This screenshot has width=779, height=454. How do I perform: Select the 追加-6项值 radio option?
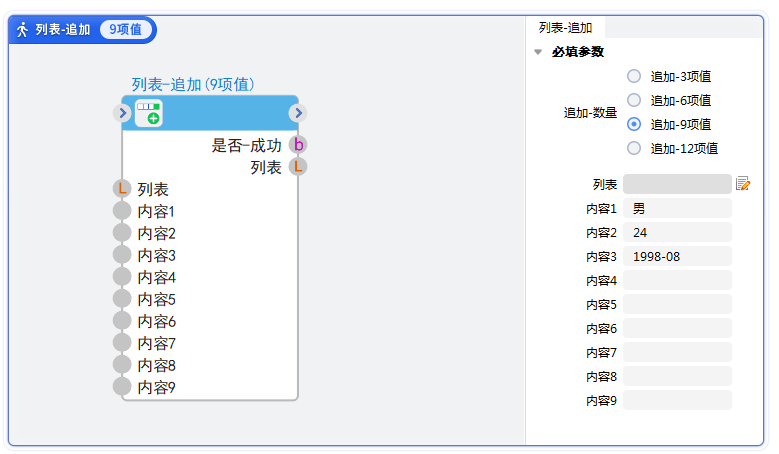pyautogui.click(x=634, y=100)
